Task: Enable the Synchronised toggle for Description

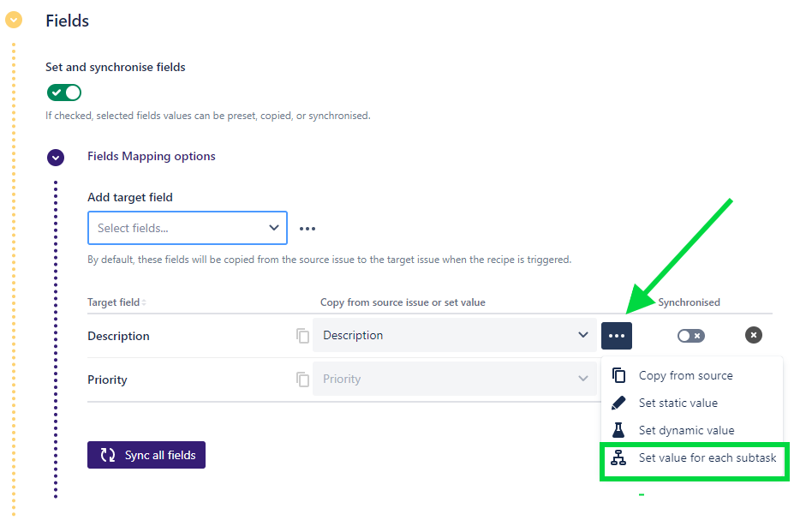Action: 690,336
